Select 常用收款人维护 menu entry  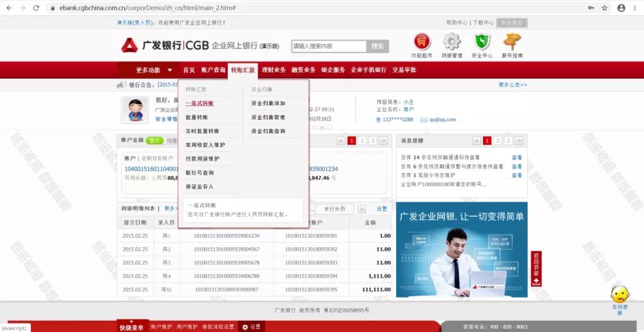pos(205,145)
